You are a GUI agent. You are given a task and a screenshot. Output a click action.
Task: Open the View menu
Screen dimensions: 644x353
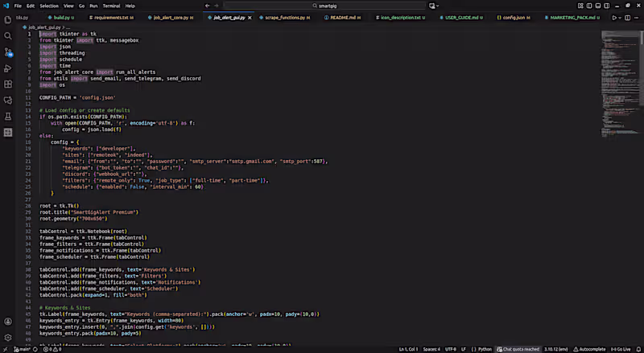coord(68,6)
